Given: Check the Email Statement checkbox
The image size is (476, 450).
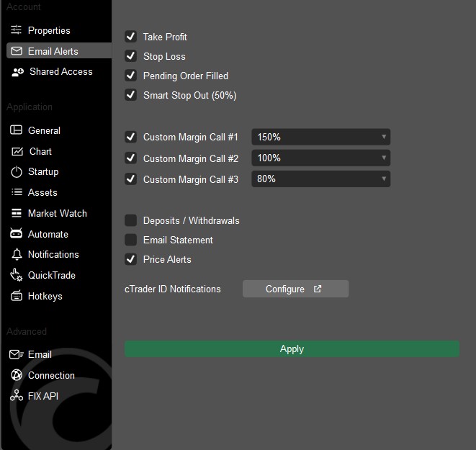Looking at the screenshot, I should pyautogui.click(x=130, y=240).
